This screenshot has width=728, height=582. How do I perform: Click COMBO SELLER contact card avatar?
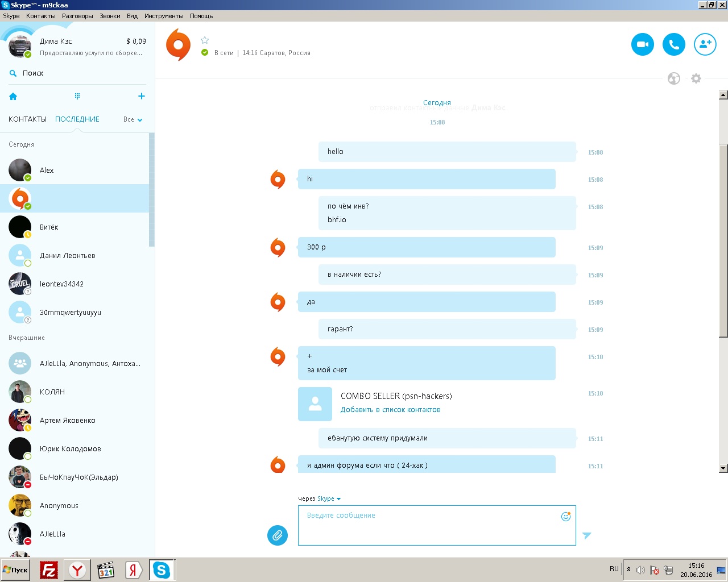coord(315,404)
